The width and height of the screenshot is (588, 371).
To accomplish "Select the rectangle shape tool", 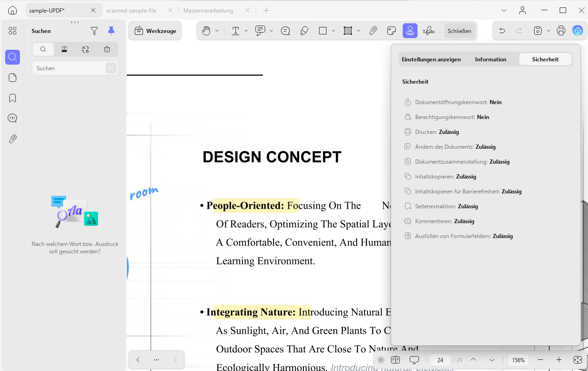I will 323,31.
